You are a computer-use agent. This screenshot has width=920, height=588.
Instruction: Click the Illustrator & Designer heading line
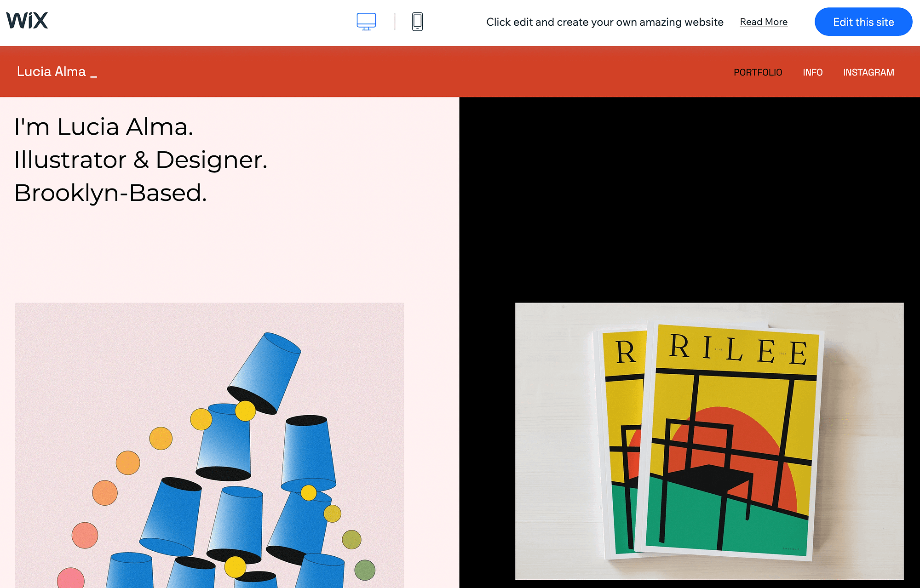140,160
